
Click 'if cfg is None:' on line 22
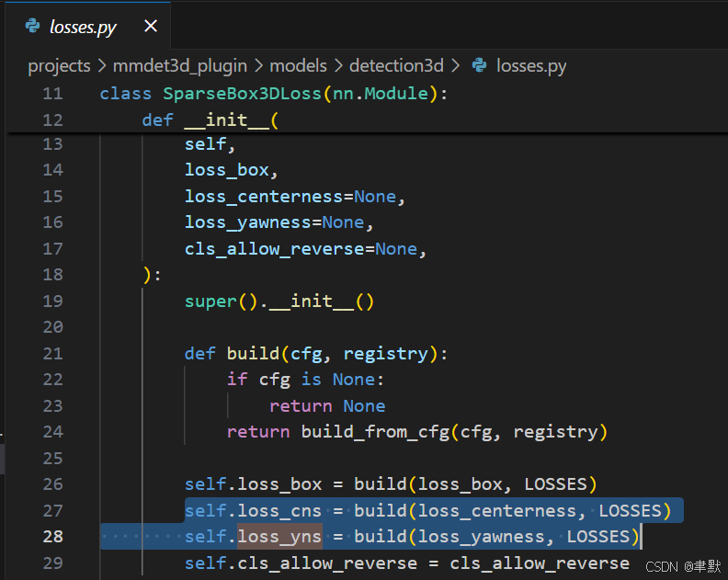[305, 380]
